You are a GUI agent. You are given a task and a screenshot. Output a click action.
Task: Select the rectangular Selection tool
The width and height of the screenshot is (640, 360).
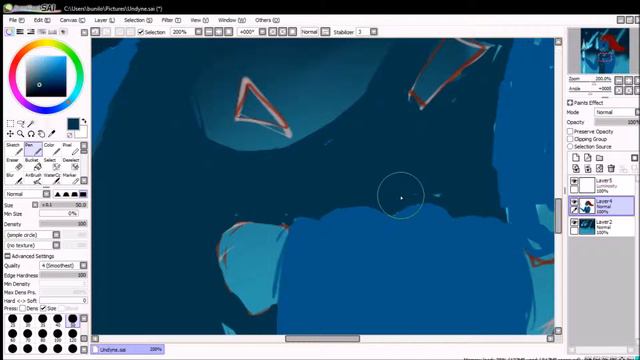click(x=10, y=124)
